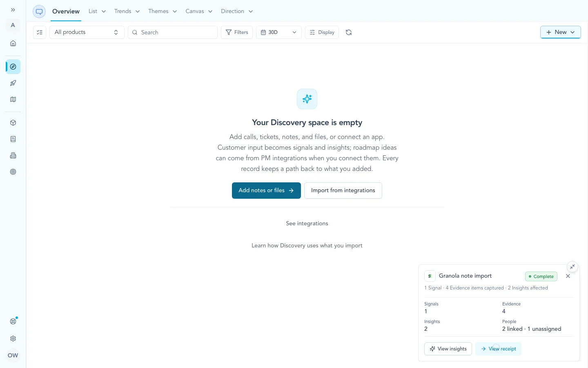Click the '2 linked · 1 unassigned' text
The image size is (588, 368).
click(532, 329)
